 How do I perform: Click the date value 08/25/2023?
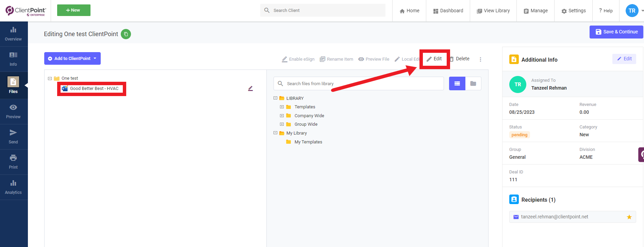[x=522, y=112]
